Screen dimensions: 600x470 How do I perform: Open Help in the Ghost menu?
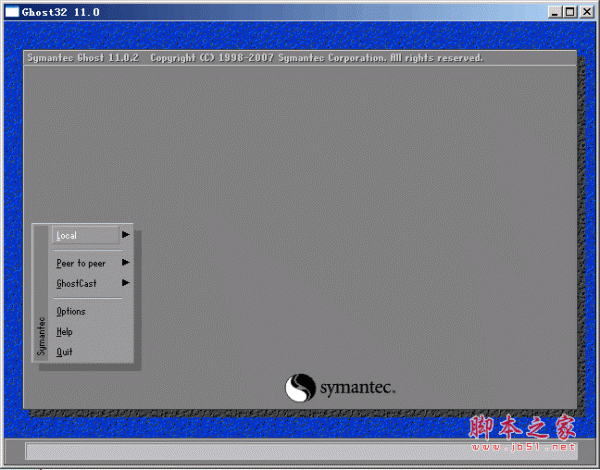(x=64, y=332)
